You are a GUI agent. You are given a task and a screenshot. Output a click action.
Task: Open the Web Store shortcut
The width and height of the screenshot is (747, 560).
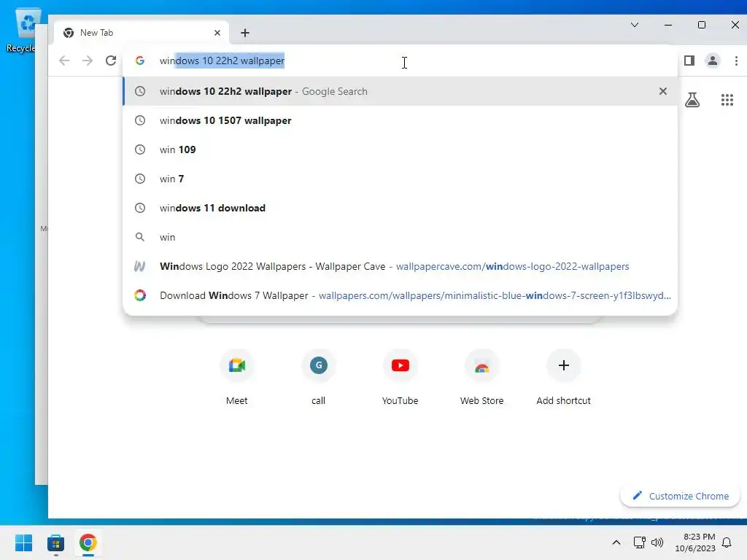[481, 378]
